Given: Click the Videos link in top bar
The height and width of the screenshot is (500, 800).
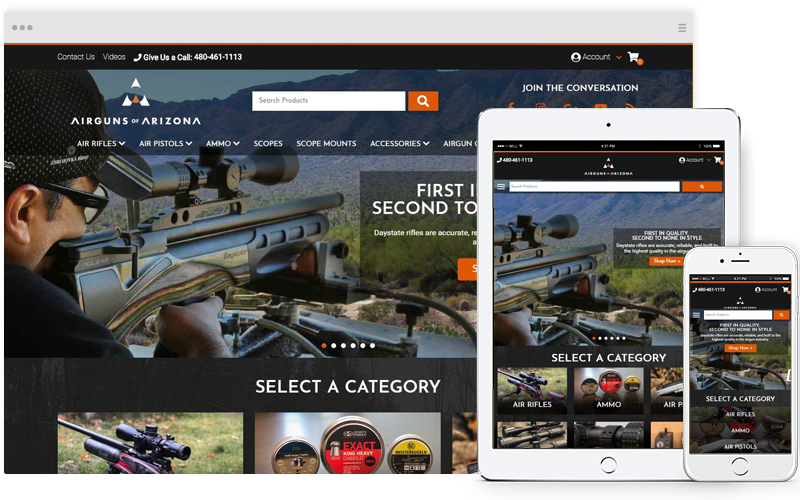Looking at the screenshot, I should (114, 57).
